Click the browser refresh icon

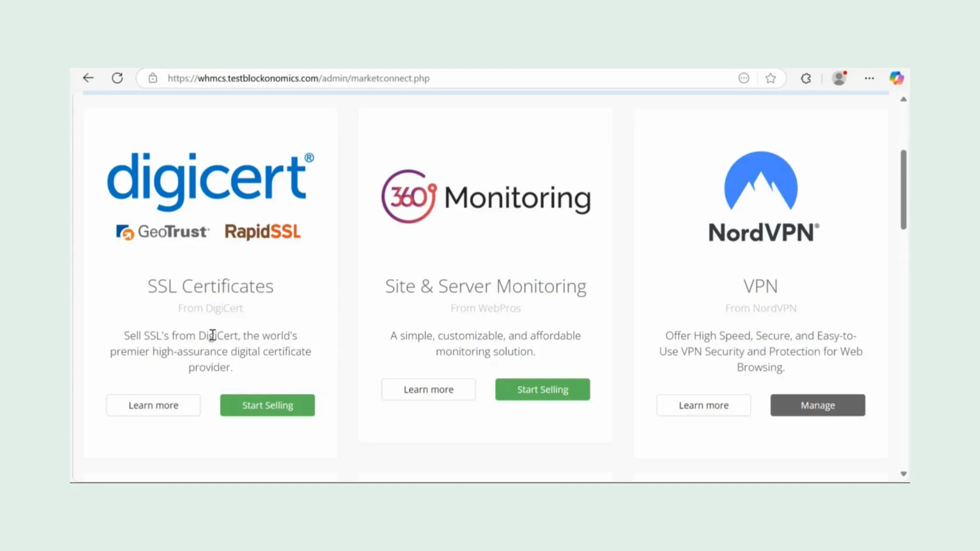(116, 78)
